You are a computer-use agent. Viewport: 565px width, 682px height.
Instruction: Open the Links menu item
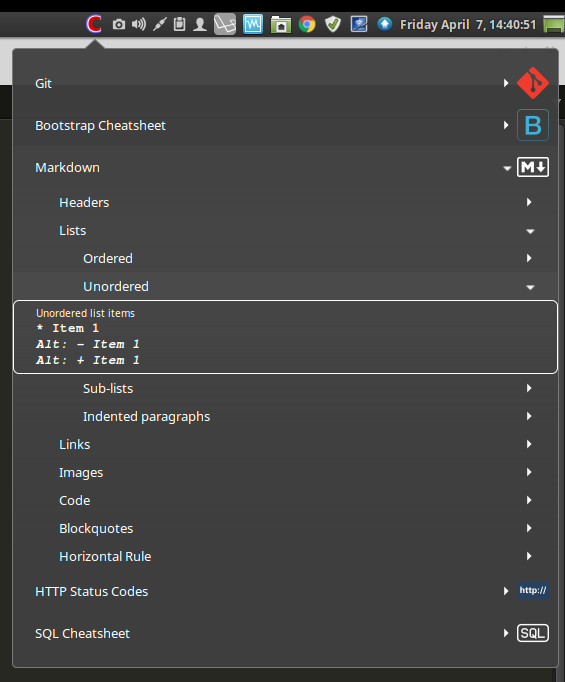285,444
